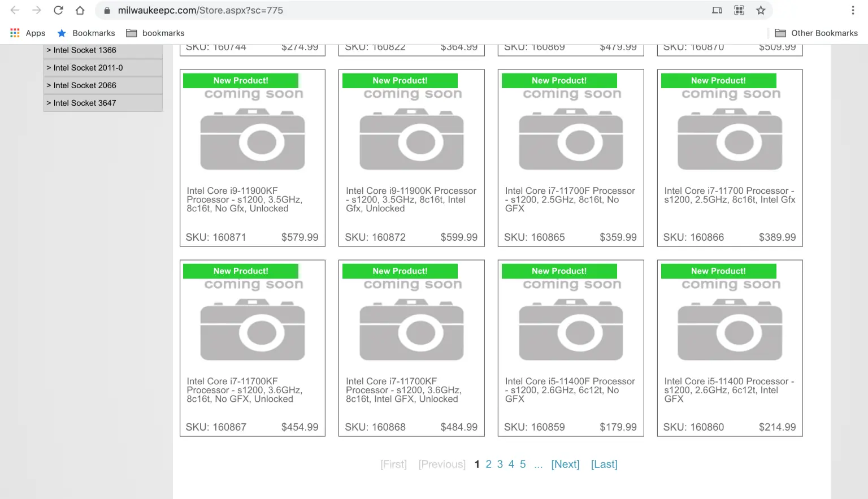
Task: Click the $579.99 price
Action: [300, 237]
